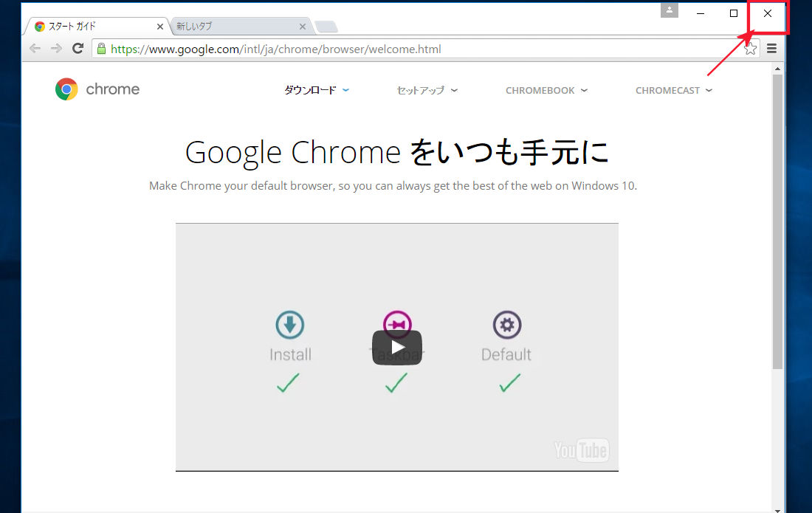812x513 pixels.
Task: Click the YouTube logo on the video
Action: 581,450
